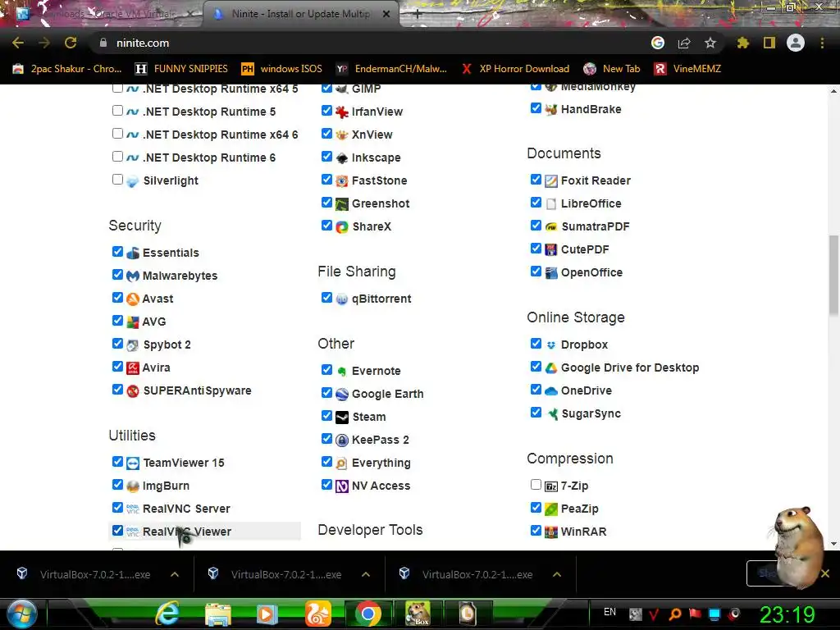Click the AVG icon in Security

click(x=133, y=322)
